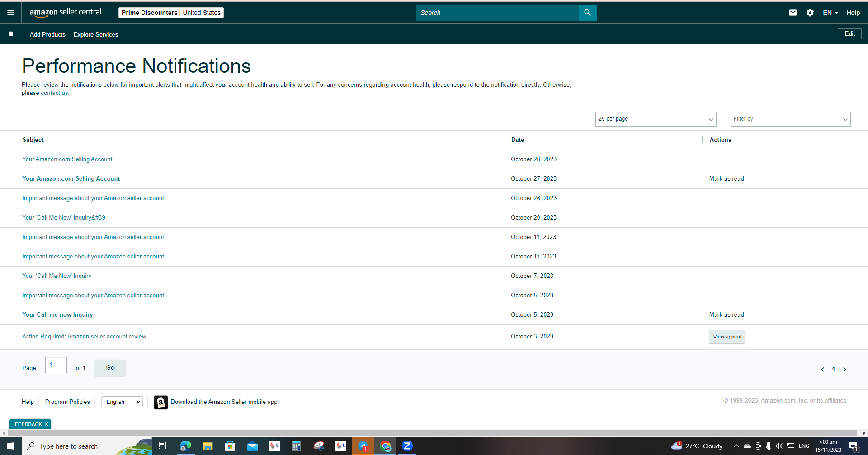Viewport: 868px width, 455px height.
Task: Open the network tray icon
Action: (791, 446)
